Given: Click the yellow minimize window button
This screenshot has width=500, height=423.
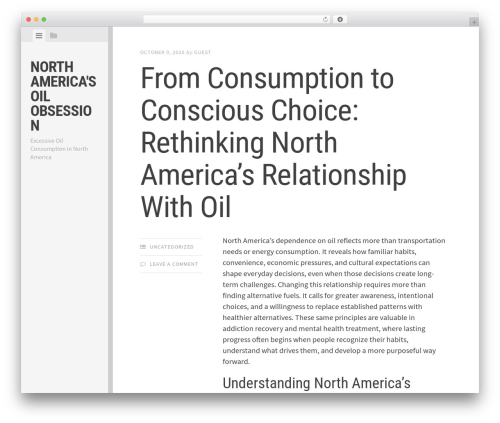Looking at the screenshot, I should click(x=36, y=20).
